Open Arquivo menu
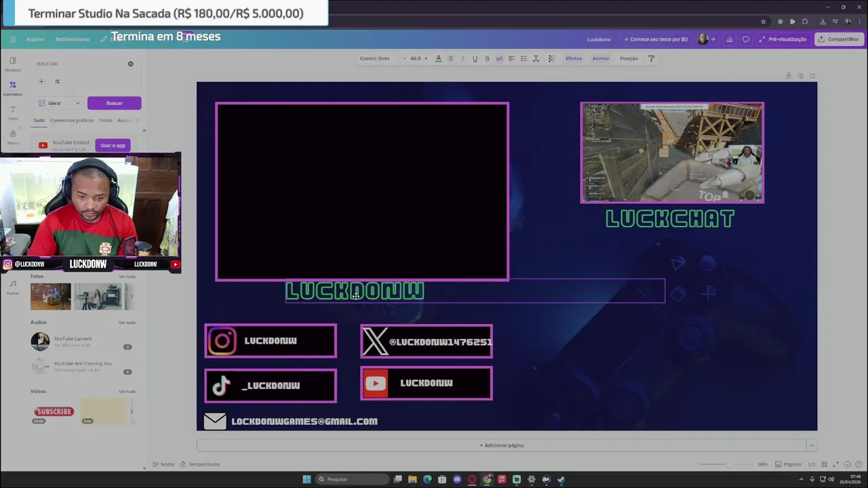 pos(35,39)
